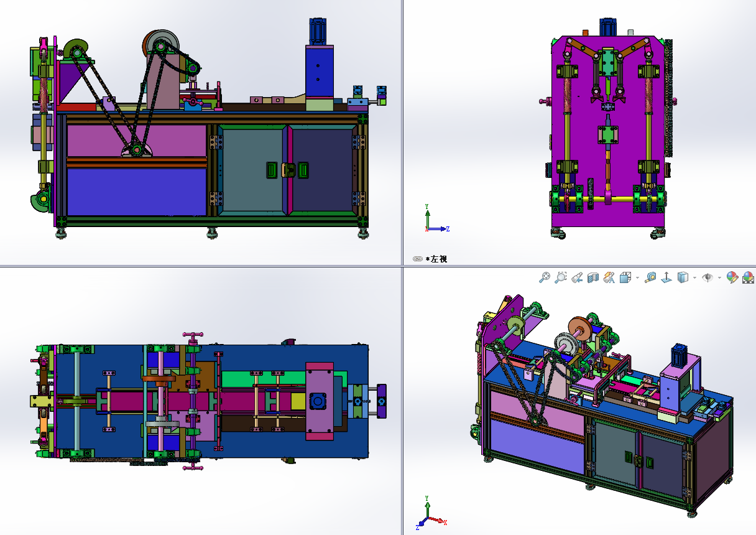Image resolution: width=756 pixels, height=535 pixels.
Task: Toggle the Section View tool
Action: point(593,277)
